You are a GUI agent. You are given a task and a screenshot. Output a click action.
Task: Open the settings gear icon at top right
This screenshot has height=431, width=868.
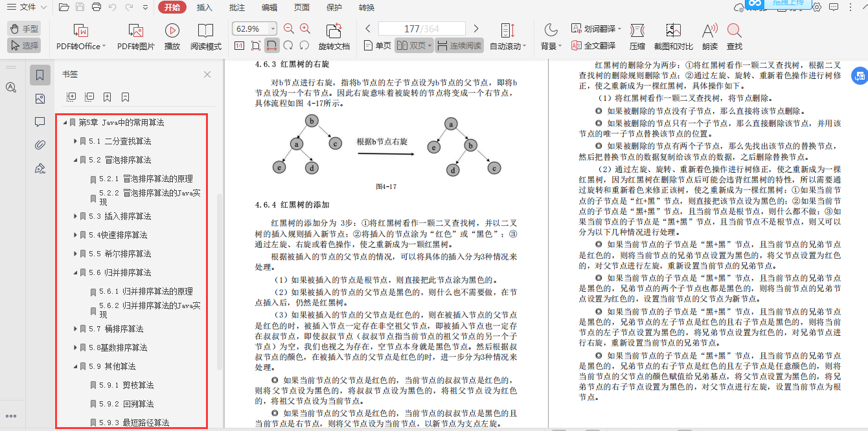816,8
